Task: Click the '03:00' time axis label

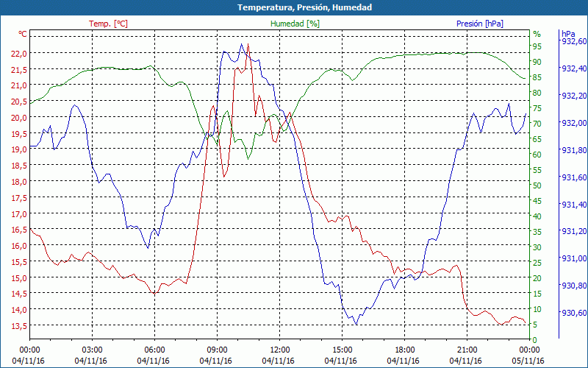Action: click(x=92, y=350)
